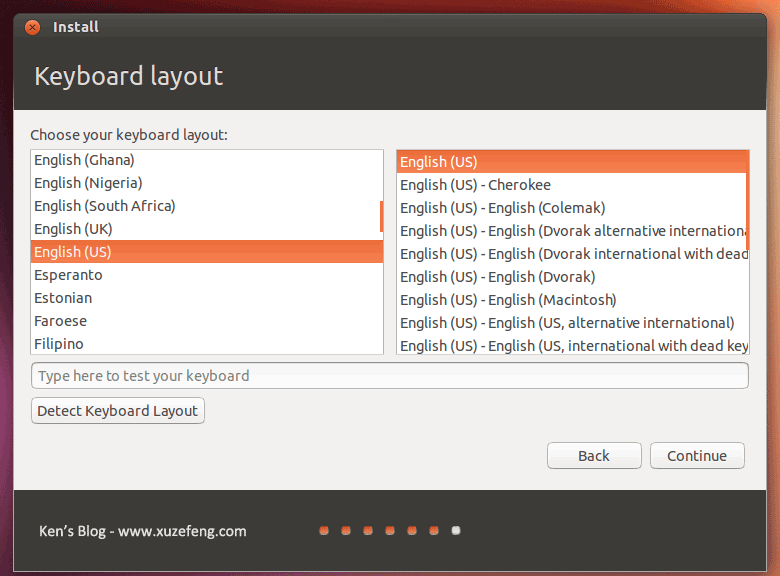
Task: Pick Faroese from the layout list
Action: point(206,321)
